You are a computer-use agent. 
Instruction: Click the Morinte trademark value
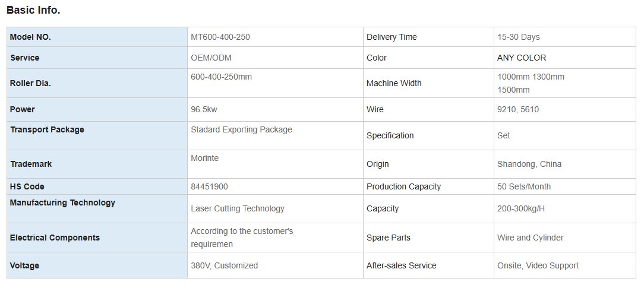coord(205,159)
